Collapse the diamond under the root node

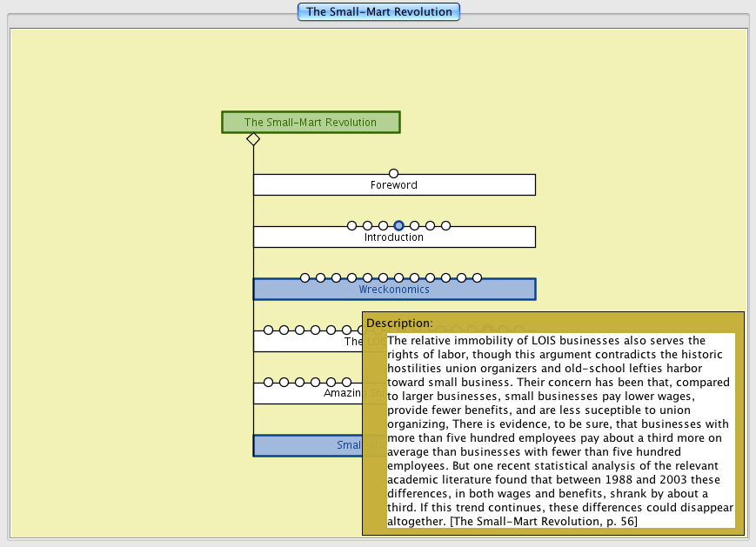253,139
